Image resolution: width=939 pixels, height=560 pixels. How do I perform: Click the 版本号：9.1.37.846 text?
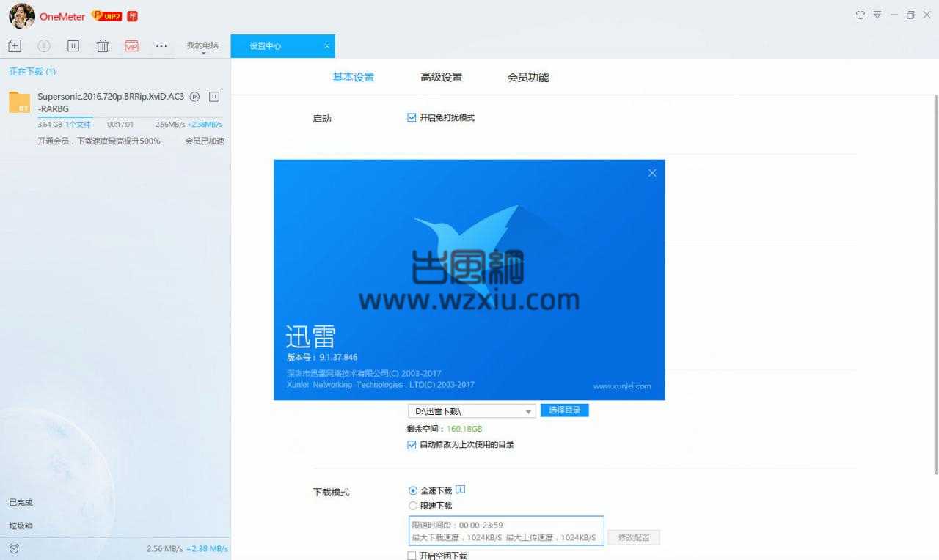322,357
